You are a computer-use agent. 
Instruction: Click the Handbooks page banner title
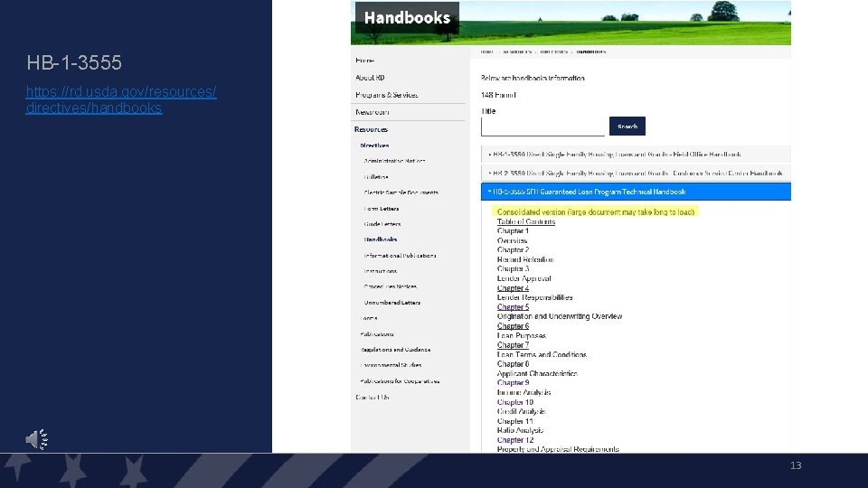pyautogui.click(x=407, y=18)
